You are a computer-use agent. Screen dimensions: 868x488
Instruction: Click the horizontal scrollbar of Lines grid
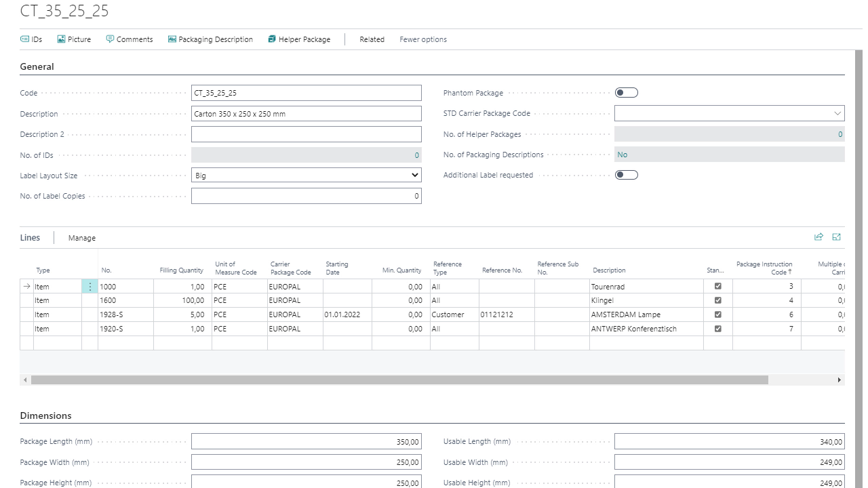(x=399, y=380)
